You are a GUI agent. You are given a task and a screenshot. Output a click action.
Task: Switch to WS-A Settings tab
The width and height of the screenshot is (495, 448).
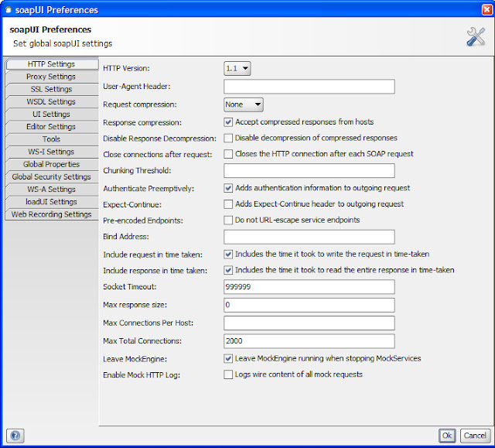click(52, 190)
